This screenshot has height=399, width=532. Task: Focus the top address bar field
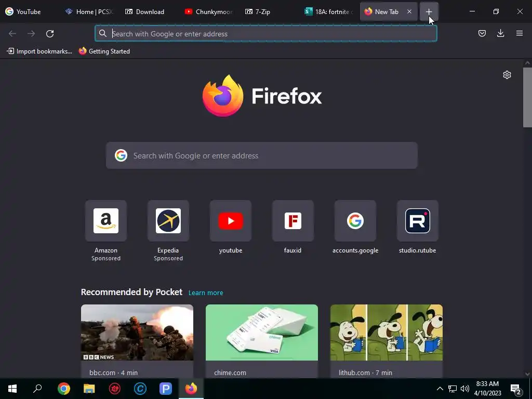[x=265, y=33]
